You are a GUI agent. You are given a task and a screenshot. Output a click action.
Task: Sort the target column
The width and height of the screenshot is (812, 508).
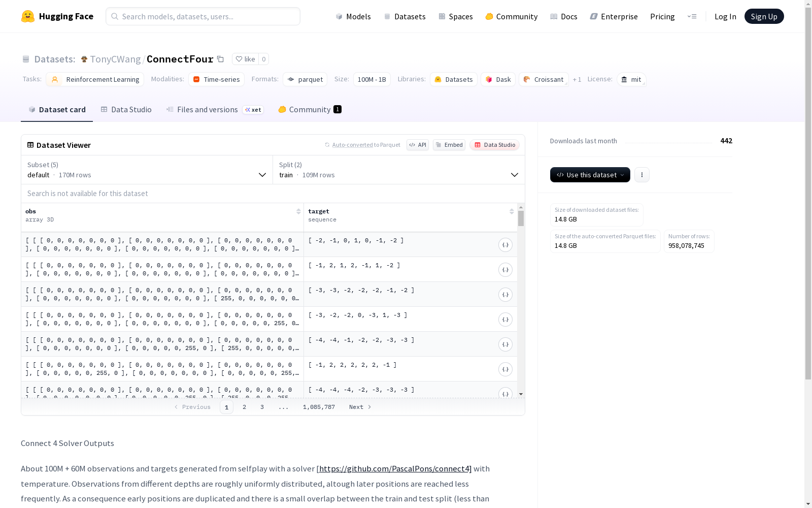pyautogui.click(x=512, y=211)
